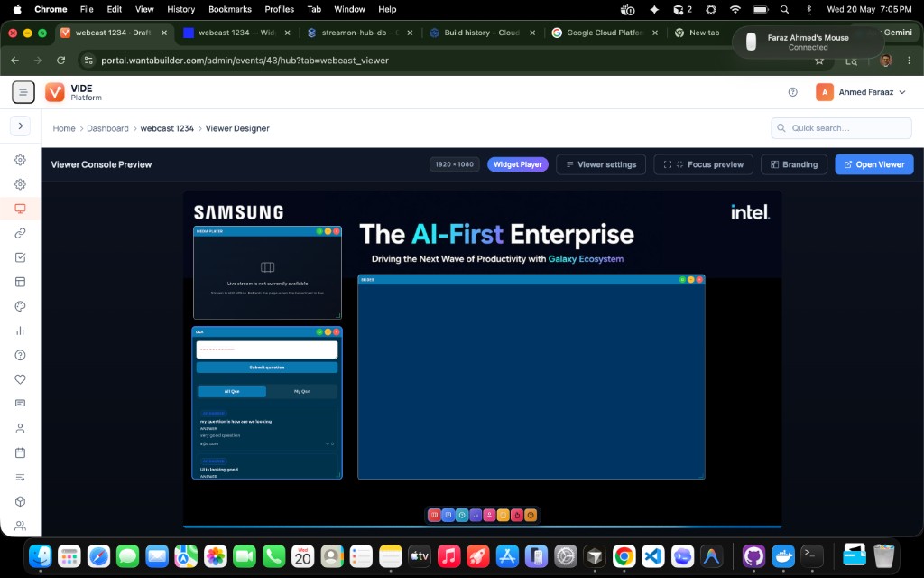The height and width of the screenshot is (578, 924).
Task: Click the Media Player widget title bar
Action: 267,231
